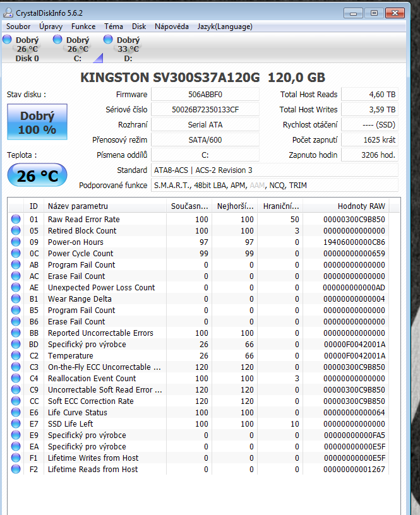Click status icon for Soft ECC Correction Rate
Screen dimensions: 420x515
(x=16, y=401)
